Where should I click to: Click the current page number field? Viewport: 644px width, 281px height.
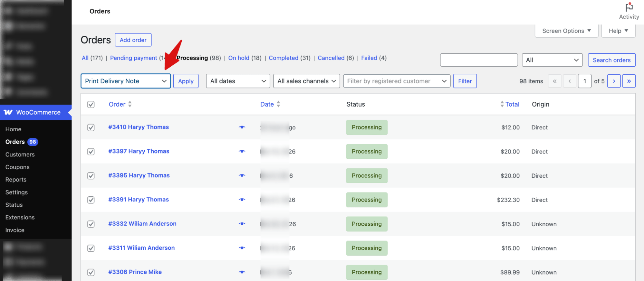coord(584,81)
